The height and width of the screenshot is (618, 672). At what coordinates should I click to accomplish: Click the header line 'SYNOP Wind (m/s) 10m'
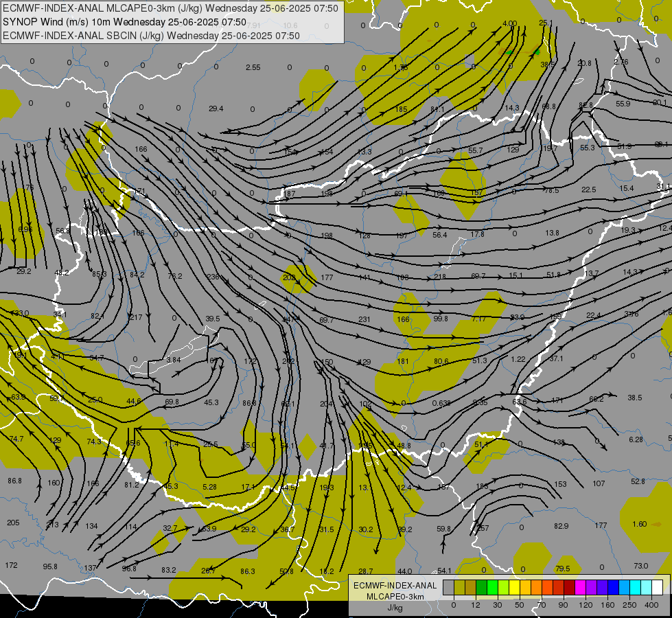coord(57,22)
